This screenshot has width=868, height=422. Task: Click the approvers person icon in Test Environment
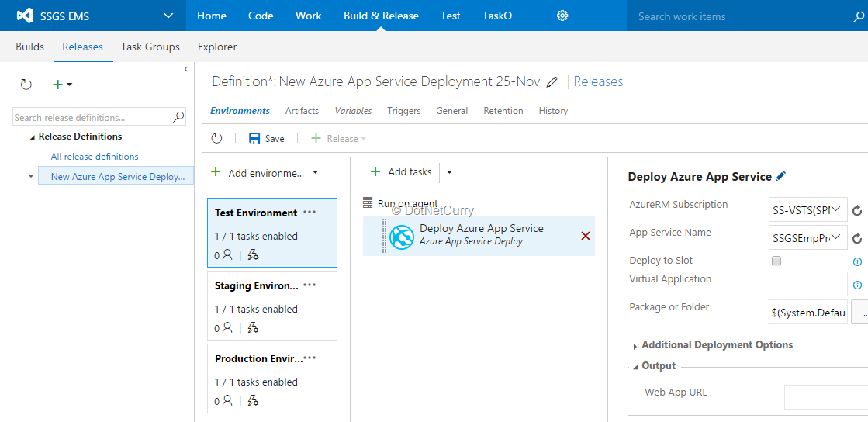point(227,254)
